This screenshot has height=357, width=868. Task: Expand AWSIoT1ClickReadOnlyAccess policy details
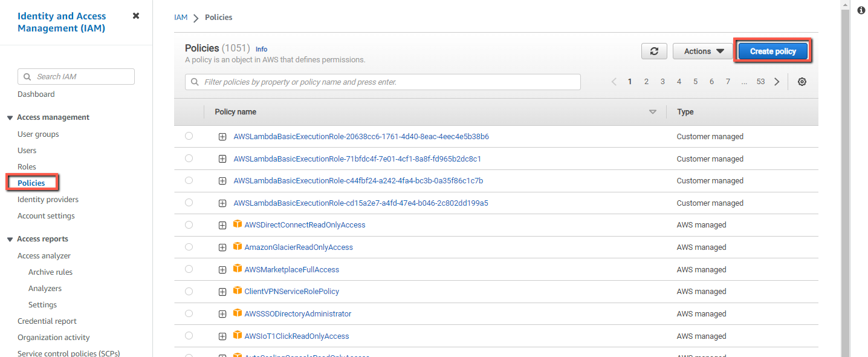(222, 336)
